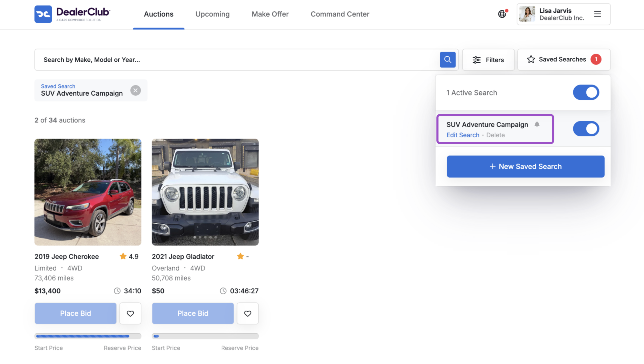Place Bid on 2021 Jeep Gladiator
The height and width of the screenshot is (364, 644).
point(193,313)
